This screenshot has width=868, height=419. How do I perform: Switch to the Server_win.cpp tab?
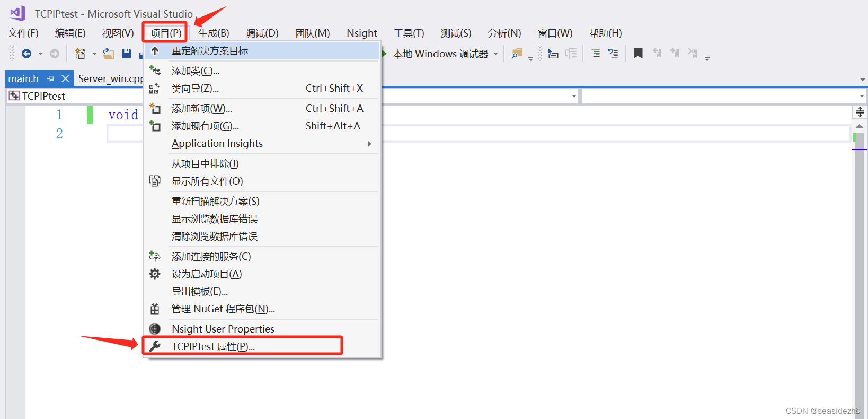[110, 78]
